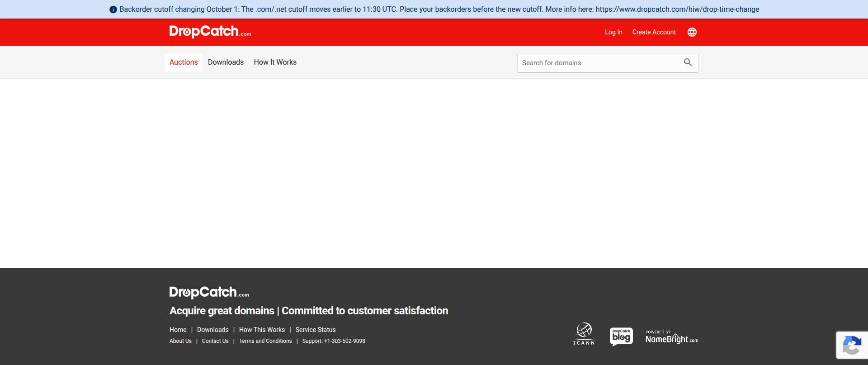Click the Support phone number text
Image resolution: width=868 pixels, height=365 pixels.
[x=334, y=341]
